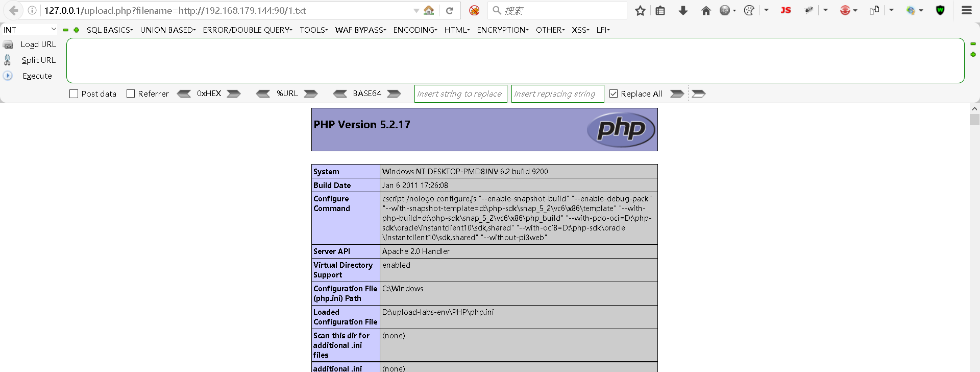The height and width of the screenshot is (372, 980).
Task: Enable the Referrer checkbox
Action: tap(131, 94)
